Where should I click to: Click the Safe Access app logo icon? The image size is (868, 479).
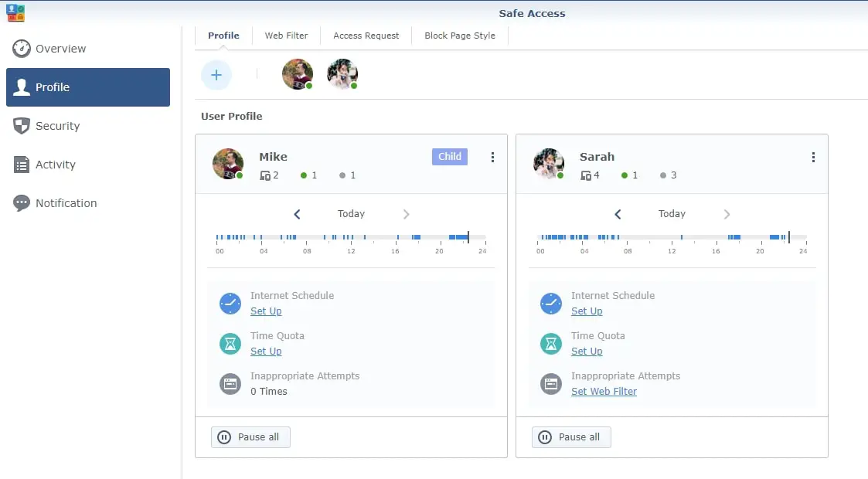(x=15, y=12)
